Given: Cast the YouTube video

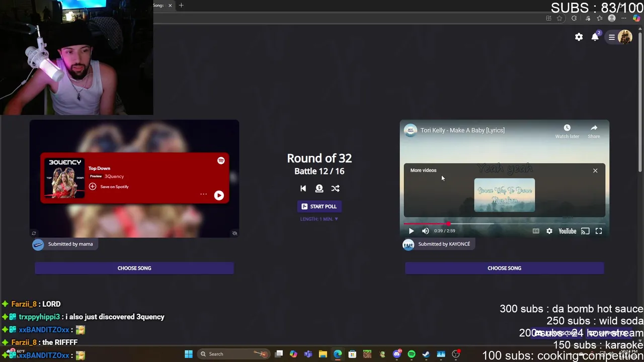Looking at the screenshot, I should pyautogui.click(x=585, y=231).
